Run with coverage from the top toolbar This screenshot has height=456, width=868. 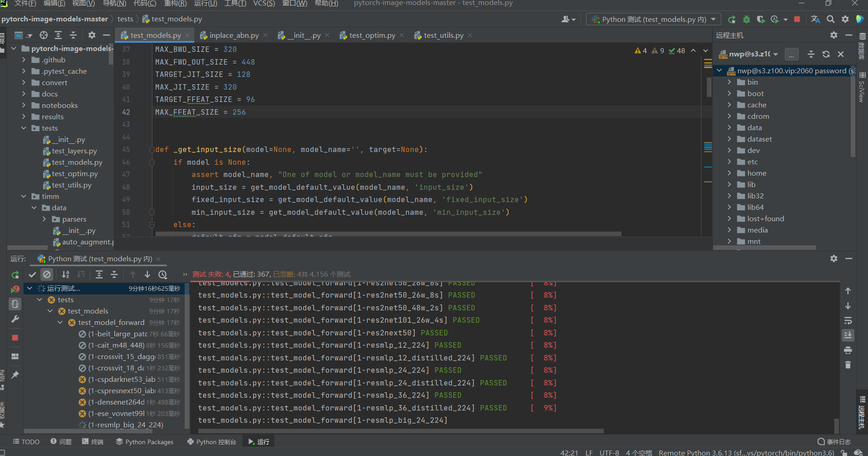pos(761,19)
